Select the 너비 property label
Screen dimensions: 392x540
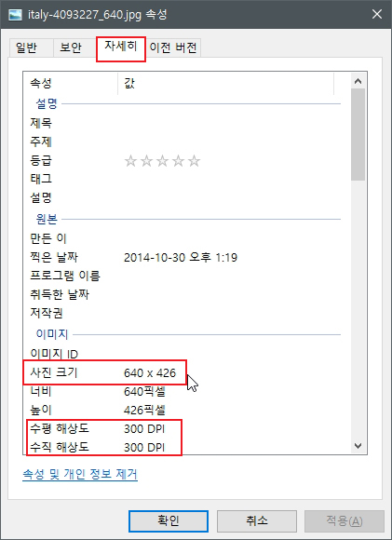tap(41, 391)
